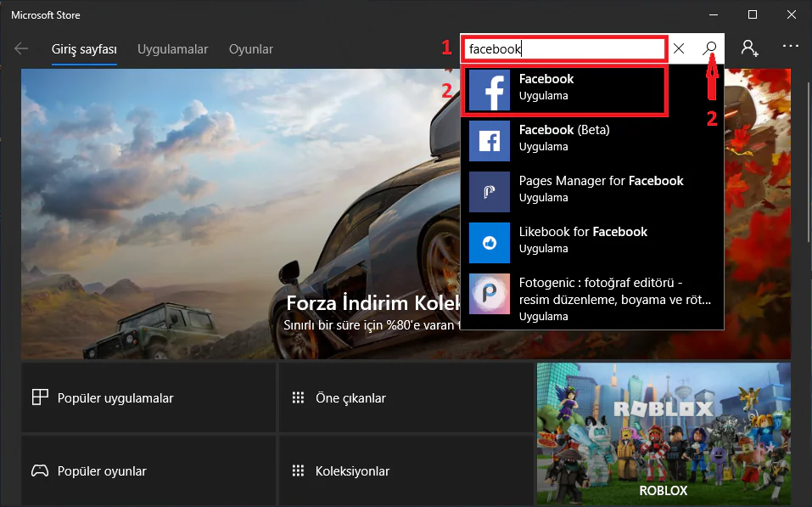
Task: Clear the search text with X icon
Action: tap(679, 49)
